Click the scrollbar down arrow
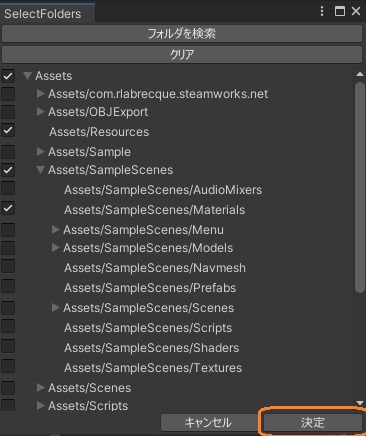The height and width of the screenshot is (436, 366). coord(360,403)
